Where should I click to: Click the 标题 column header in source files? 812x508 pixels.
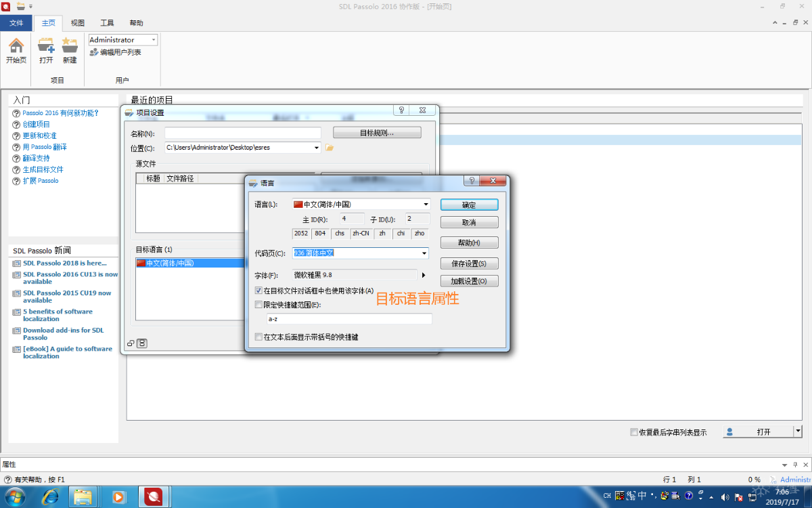click(153, 178)
